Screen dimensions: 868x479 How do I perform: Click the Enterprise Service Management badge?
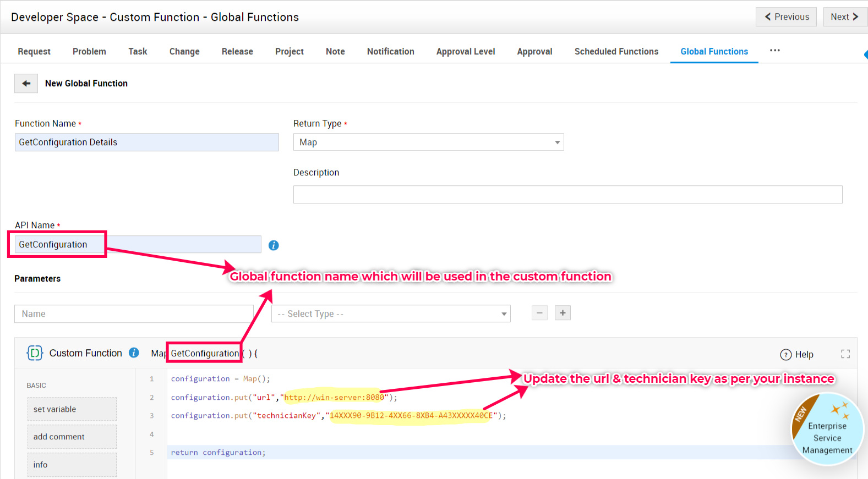(x=827, y=430)
